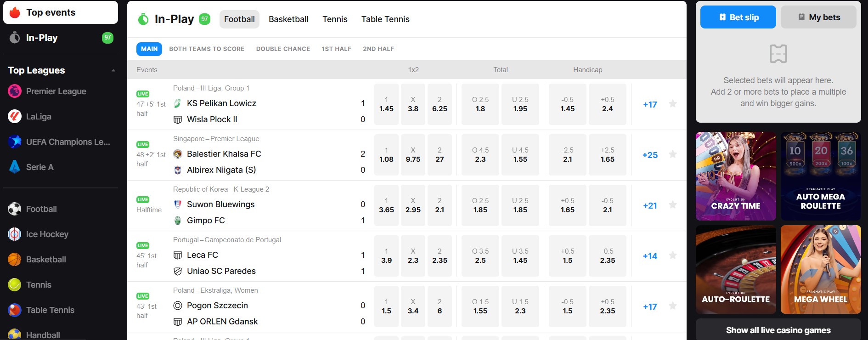868x340 pixels.
Task: Click the AP ORLEN Gdansk crest
Action: [x=178, y=322]
